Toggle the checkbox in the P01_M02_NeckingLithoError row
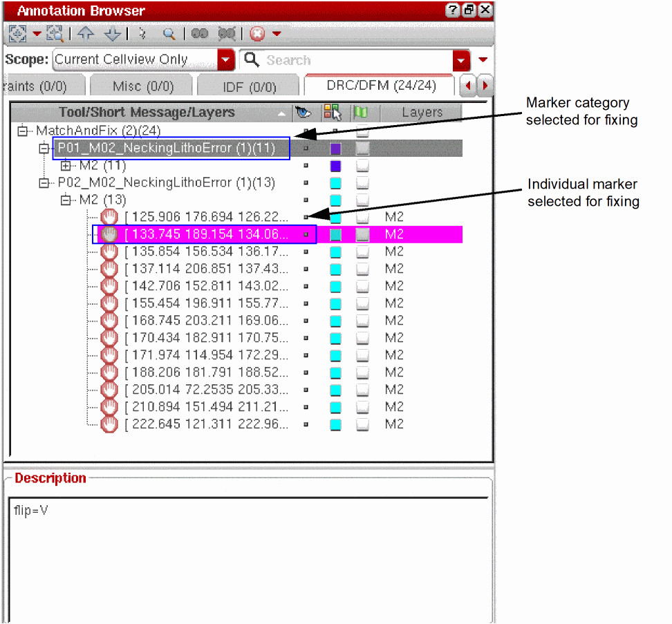Image resolution: width=672 pixels, height=624 pixels. (362, 149)
